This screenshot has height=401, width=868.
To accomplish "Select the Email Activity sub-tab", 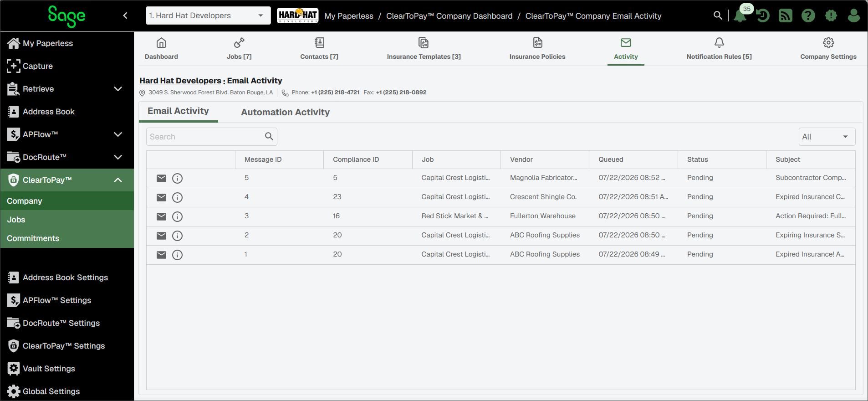I will click(178, 111).
